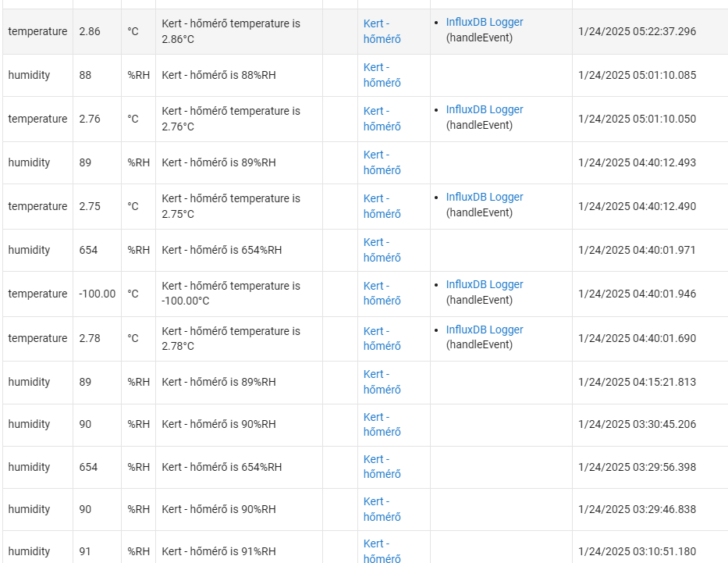Open device link in the 91%RH humidity row
This screenshot has height=563, width=728.
[x=382, y=551]
